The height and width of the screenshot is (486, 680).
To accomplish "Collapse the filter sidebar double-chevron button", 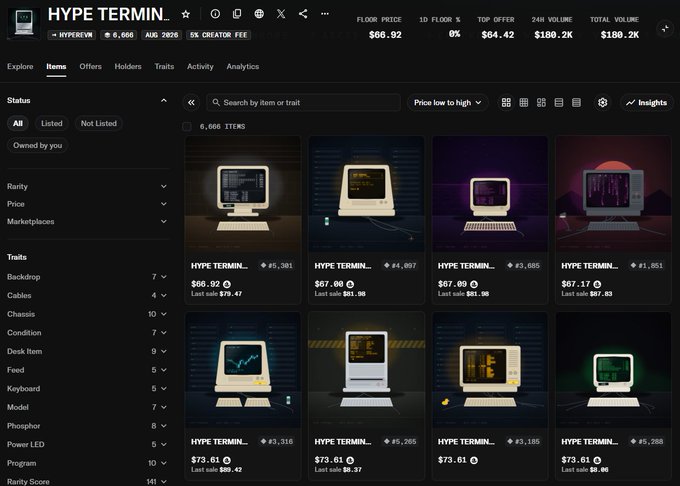I will click(191, 103).
